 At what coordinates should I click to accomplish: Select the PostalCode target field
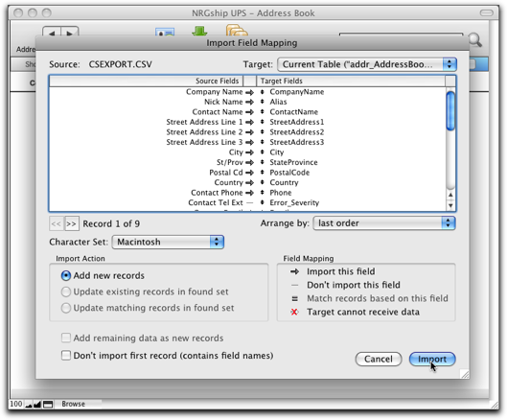coord(289,173)
